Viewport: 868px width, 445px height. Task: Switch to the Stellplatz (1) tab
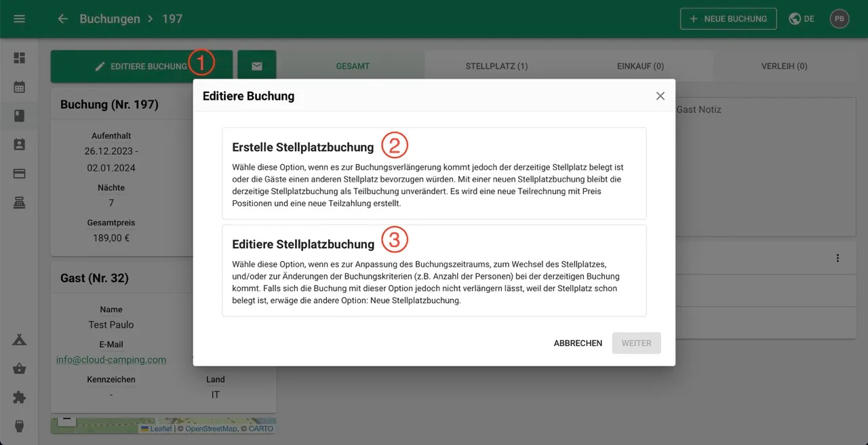496,66
